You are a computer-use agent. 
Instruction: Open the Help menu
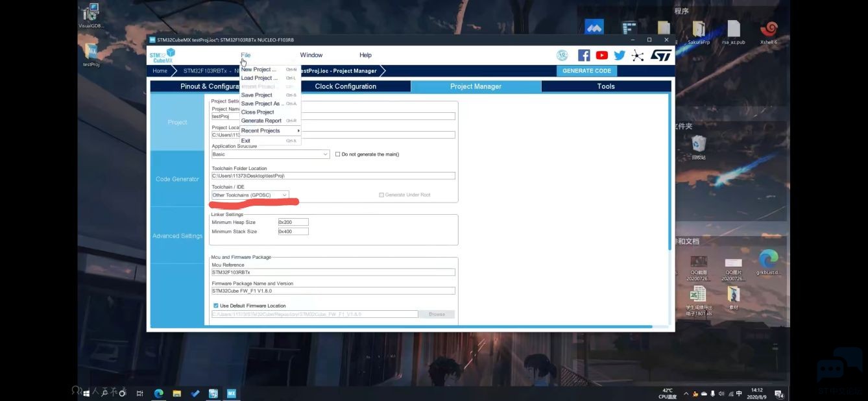pyautogui.click(x=365, y=55)
